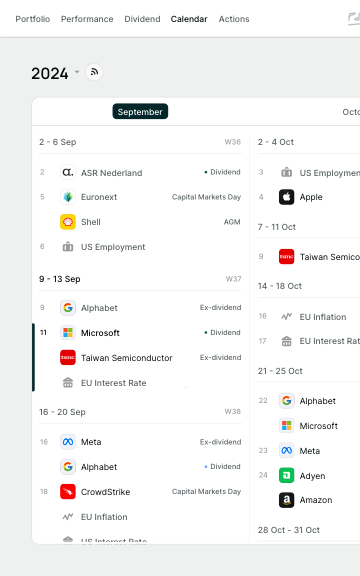
Task: Click the Alphabet logo on 9 Sep
Action: pyautogui.click(x=68, y=307)
